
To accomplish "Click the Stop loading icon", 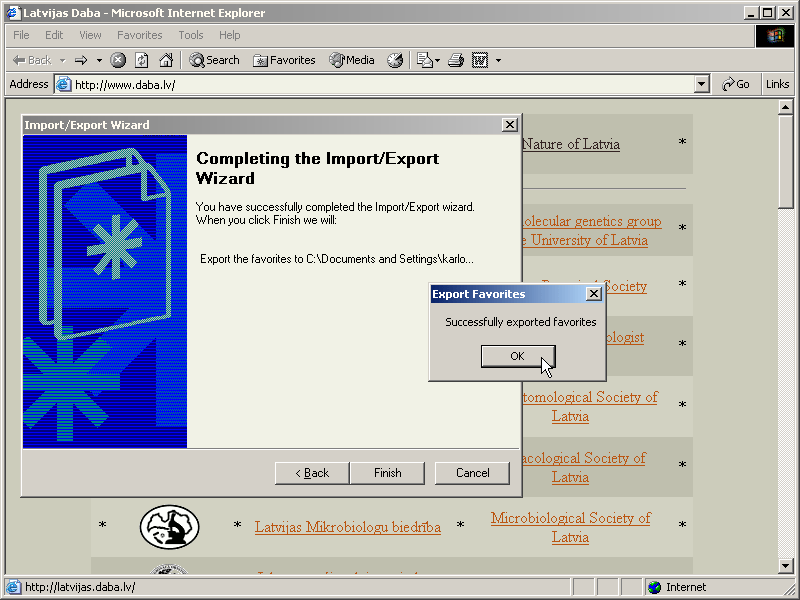I will pos(118,60).
